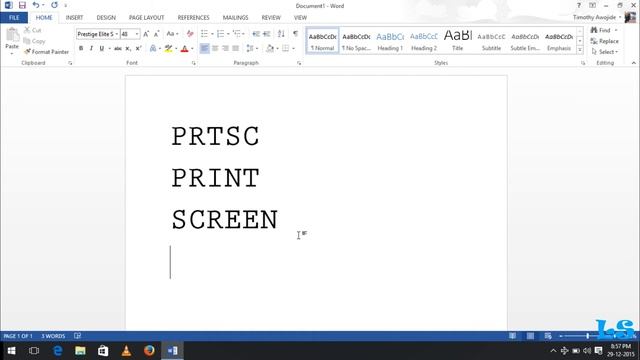Screen dimensions: 640x360
Task: Click the Find button
Action: (601, 30)
